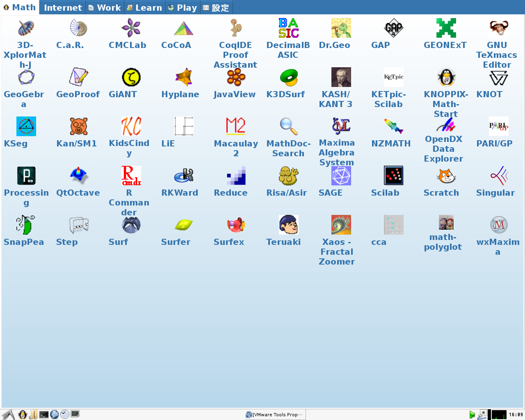This screenshot has height=420, width=525.
Task: Launch Processing P icon
Action: [26, 176]
